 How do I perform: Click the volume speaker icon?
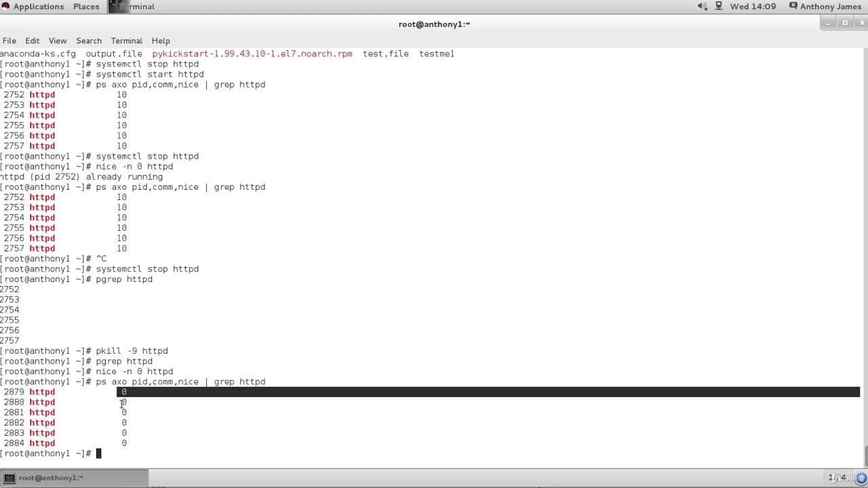(x=703, y=6)
